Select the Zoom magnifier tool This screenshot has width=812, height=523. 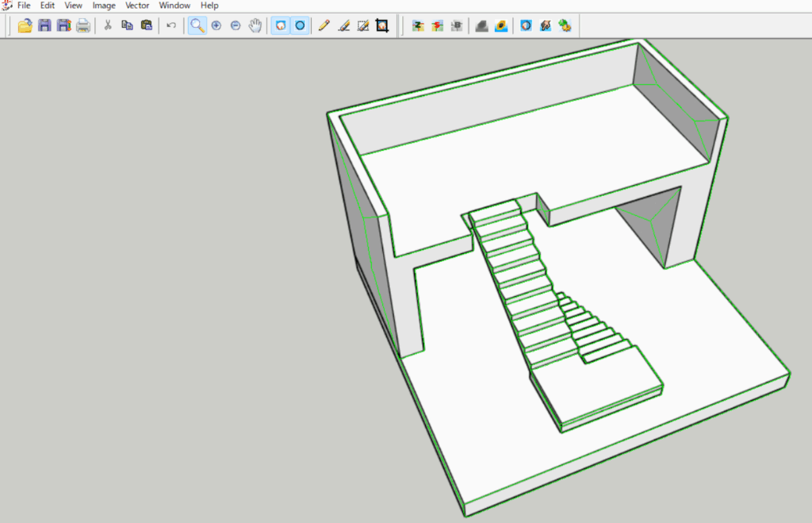[197, 25]
